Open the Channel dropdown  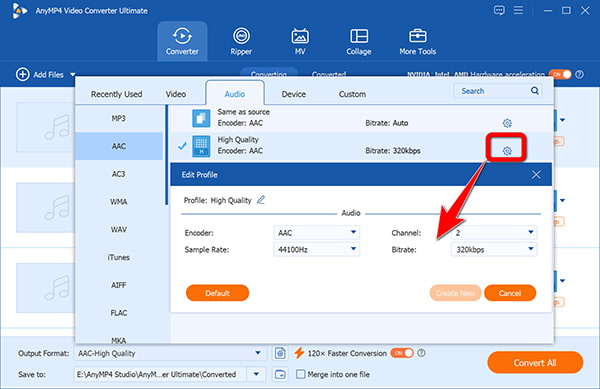point(494,233)
